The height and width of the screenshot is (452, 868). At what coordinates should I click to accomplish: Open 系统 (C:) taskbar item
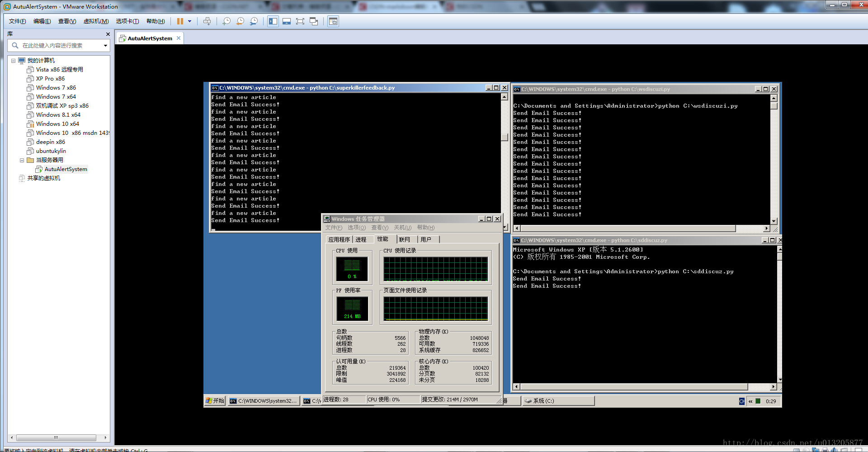click(558, 401)
